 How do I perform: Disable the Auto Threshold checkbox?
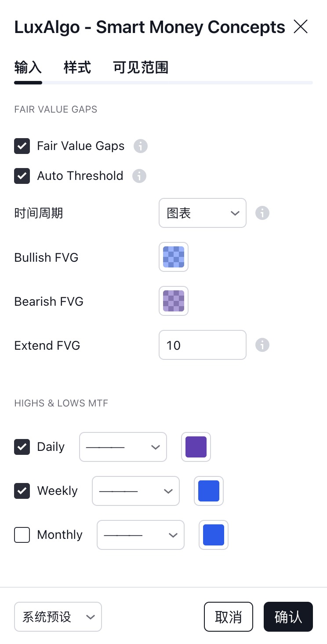tap(22, 176)
